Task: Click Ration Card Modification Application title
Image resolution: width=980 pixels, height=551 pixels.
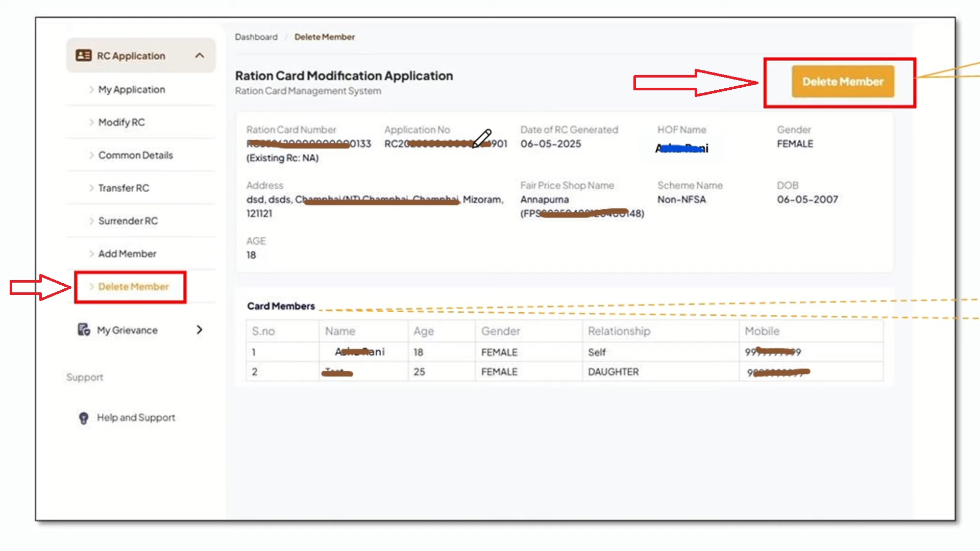Action: (344, 76)
